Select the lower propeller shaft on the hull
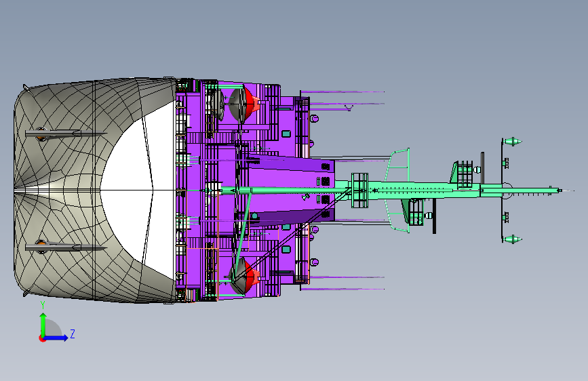Viewport: 588px width, 381px height. click(x=66, y=247)
